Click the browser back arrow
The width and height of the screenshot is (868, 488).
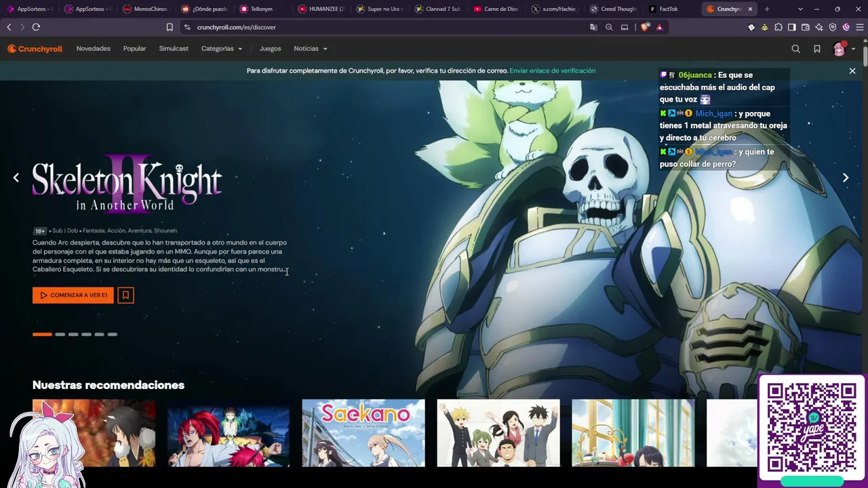[x=9, y=27]
